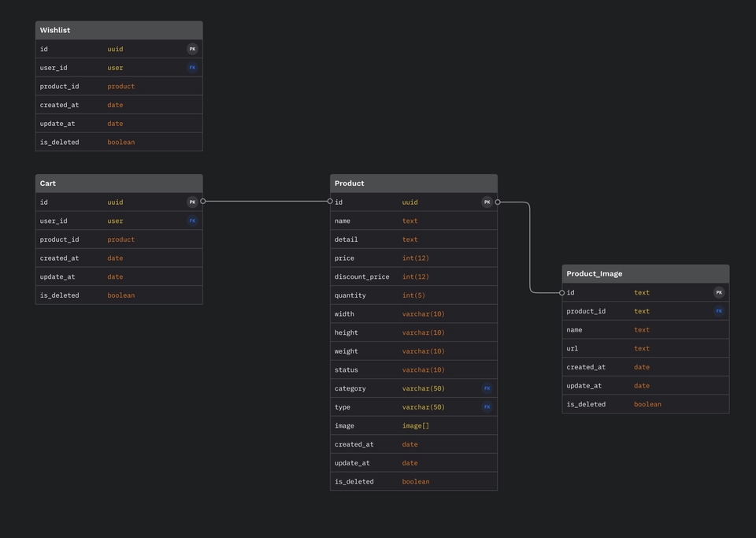
Task: Click the 'image[]' data type in Product
Action: click(416, 425)
